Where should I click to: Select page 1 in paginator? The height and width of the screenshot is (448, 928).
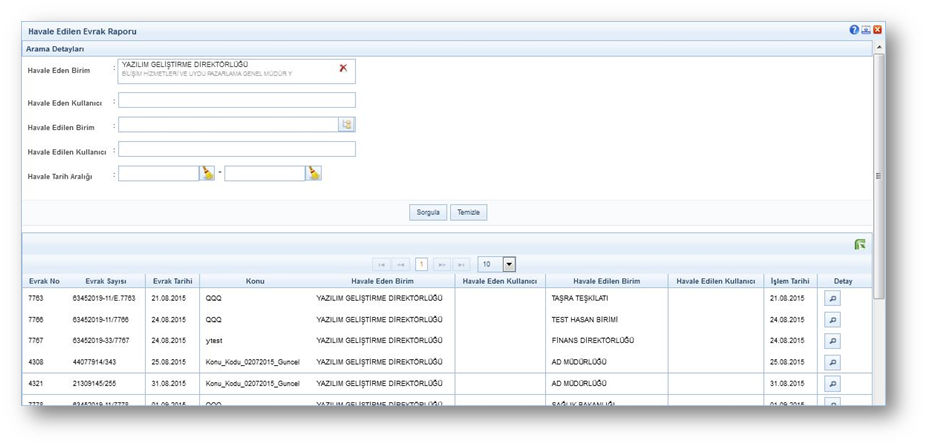[x=421, y=265]
